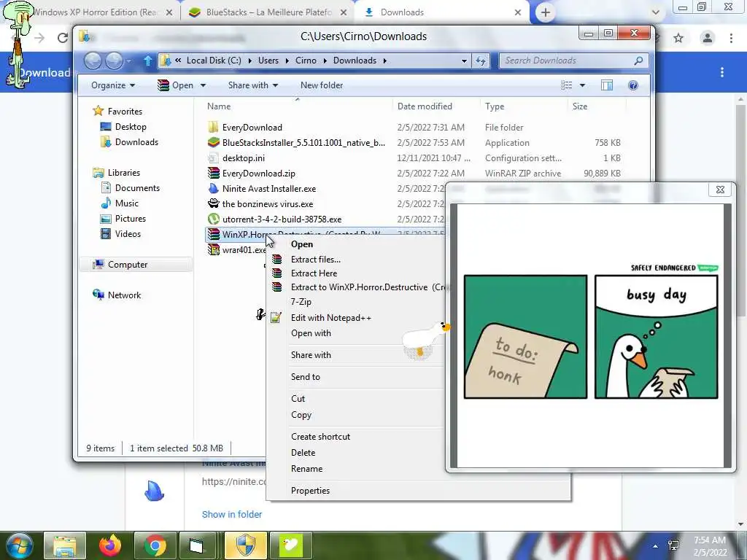Click the BlueStacksInstaller file icon
Viewport: 747px width, 560px height.
(x=214, y=142)
